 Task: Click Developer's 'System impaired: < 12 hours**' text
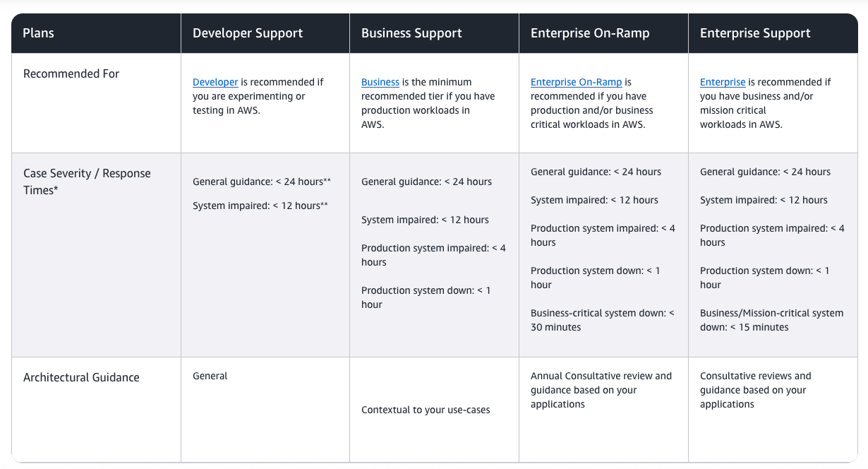[x=262, y=206]
